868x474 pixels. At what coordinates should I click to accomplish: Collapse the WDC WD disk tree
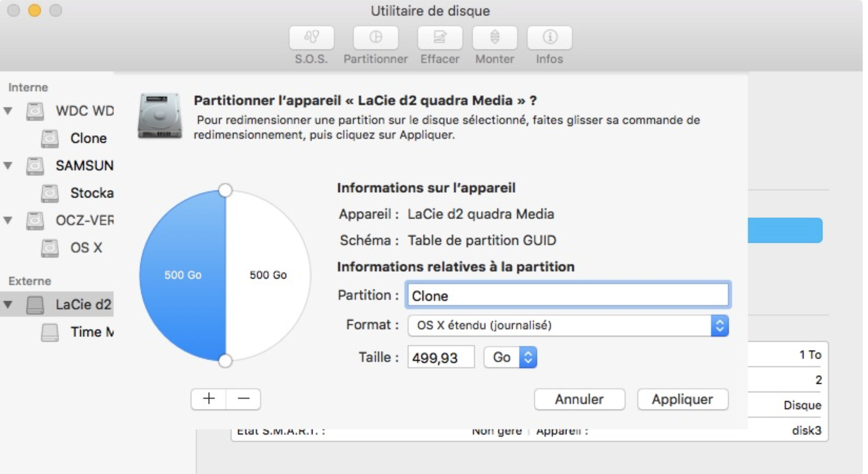pos(8,111)
